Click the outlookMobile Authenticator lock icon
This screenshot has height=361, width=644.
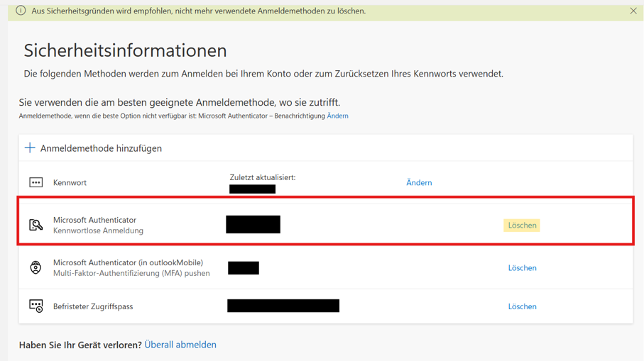pos(36,267)
